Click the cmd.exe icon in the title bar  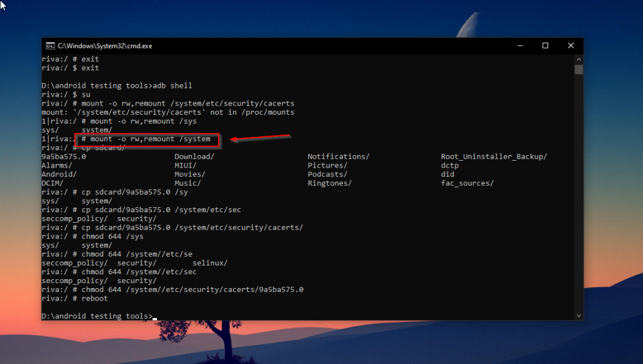click(x=50, y=46)
